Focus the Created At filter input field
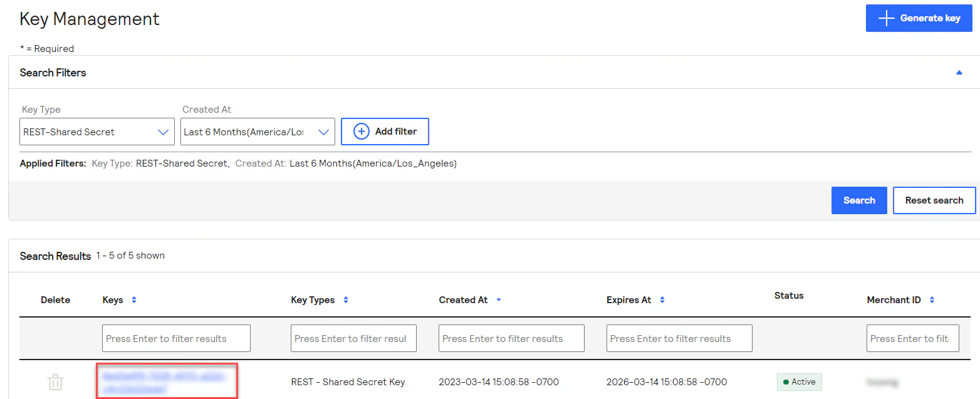980x399 pixels. [x=511, y=338]
